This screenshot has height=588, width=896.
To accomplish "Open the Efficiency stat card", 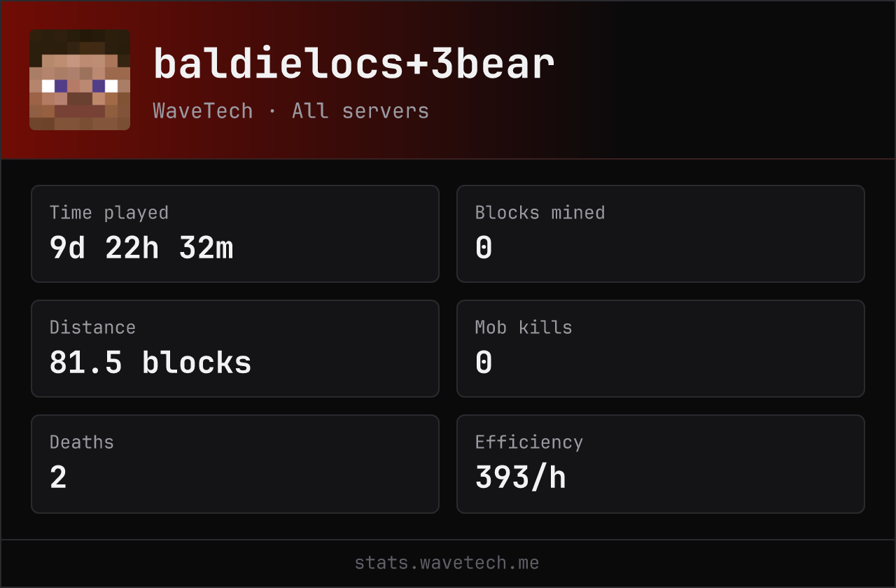I will click(x=661, y=464).
